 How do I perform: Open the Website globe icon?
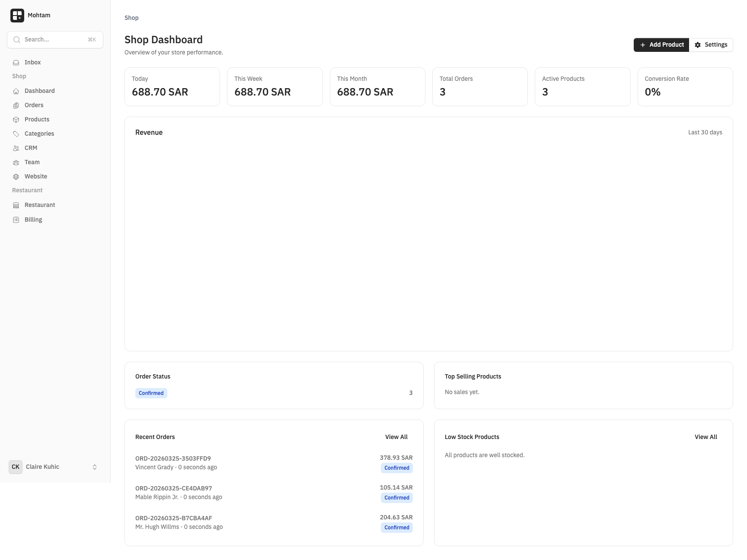16,176
